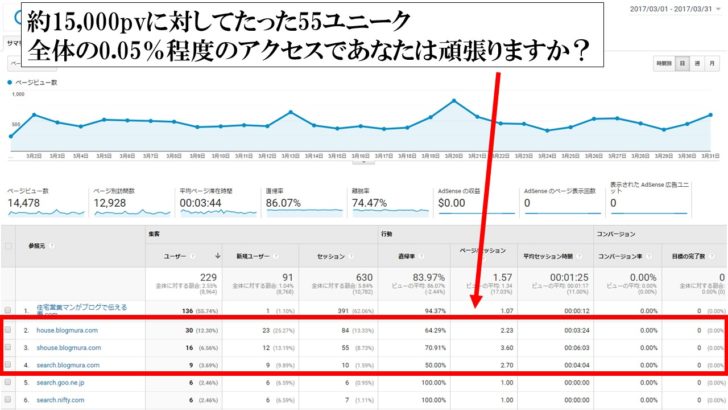728x410 pixels.
Task: Open help icon beside コンバージョン率 header
Action: [650, 256]
